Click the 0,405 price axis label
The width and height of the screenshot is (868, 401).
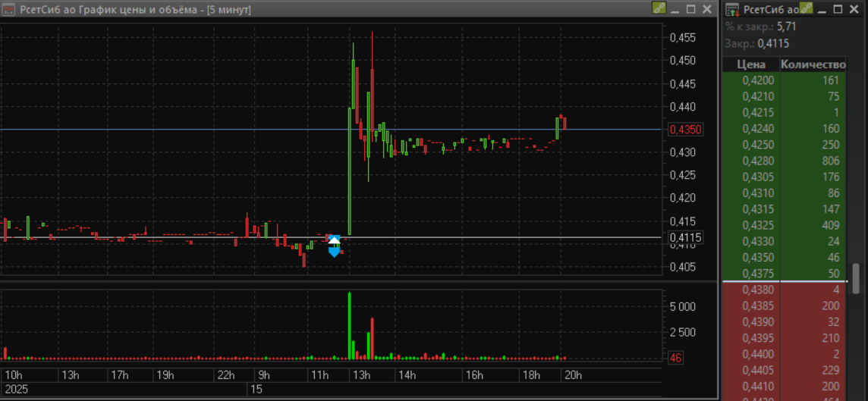pyautogui.click(x=683, y=267)
